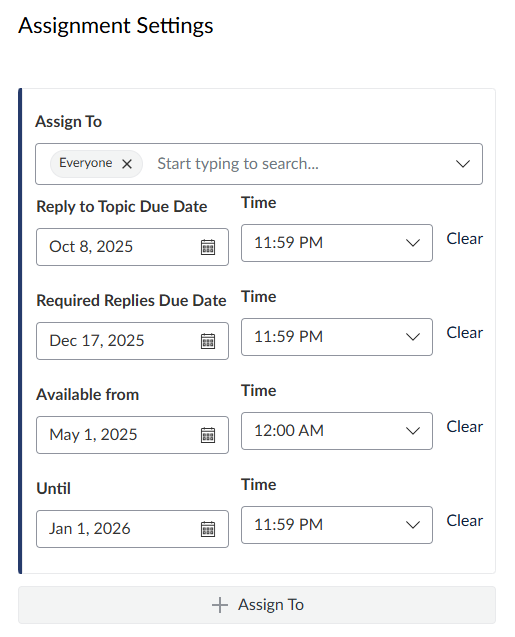Image resolution: width=515 pixels, height=637 pixels.
Task: Clear the Reply to Topic Due Date
Action: pos(465,238)
